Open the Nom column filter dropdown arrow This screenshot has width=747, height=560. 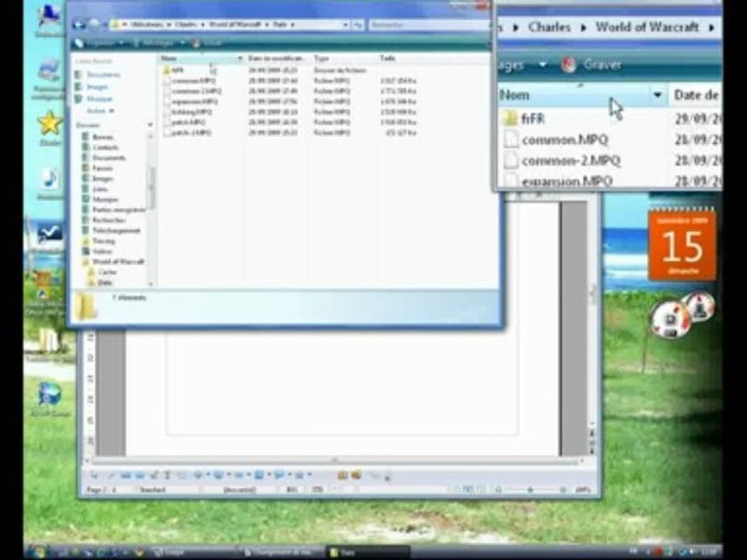tap(240, 58)
